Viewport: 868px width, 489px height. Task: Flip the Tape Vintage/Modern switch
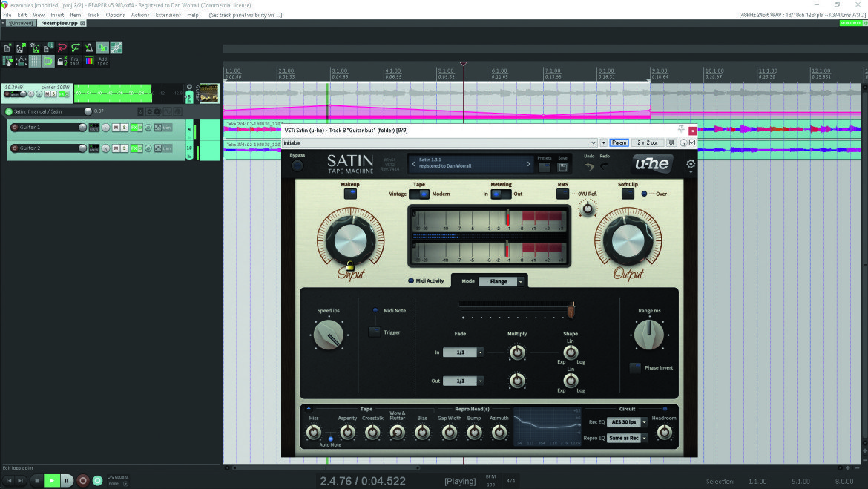(x=419, y=194)
